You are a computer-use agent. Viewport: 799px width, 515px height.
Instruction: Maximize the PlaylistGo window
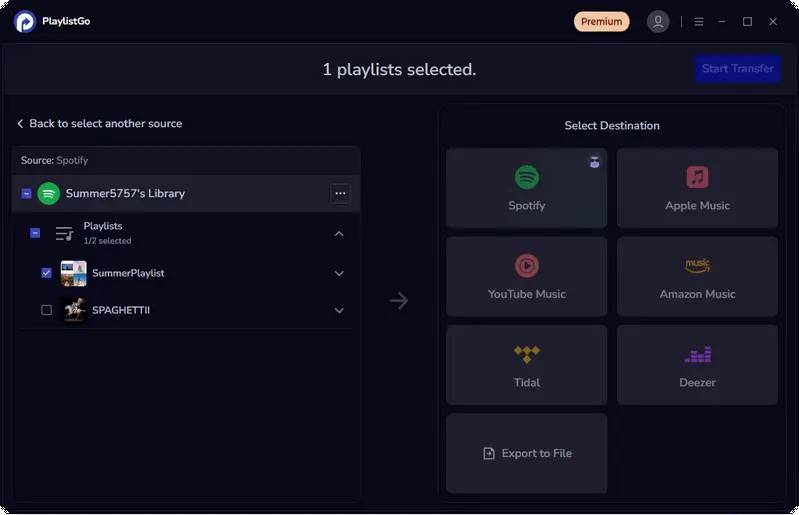coord(747,21)
